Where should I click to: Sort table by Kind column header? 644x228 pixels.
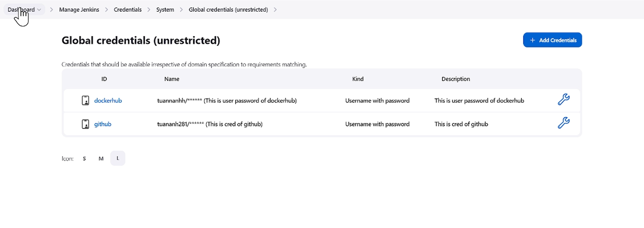point(358,79)
